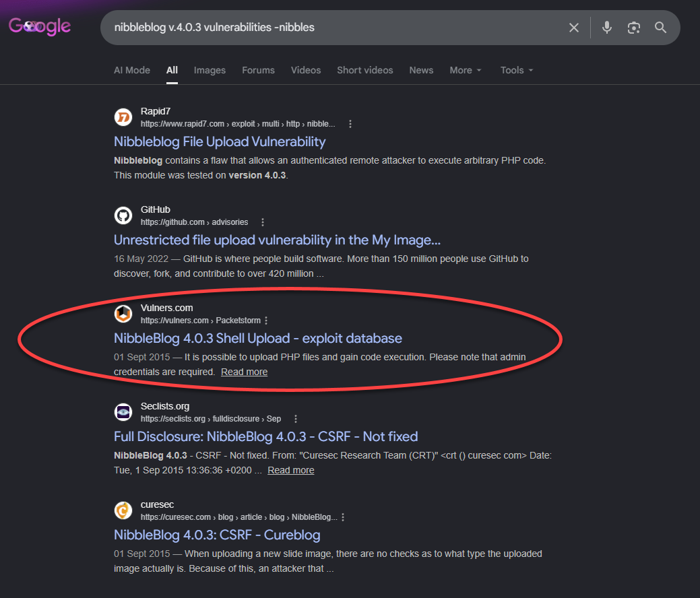Click the https://github.com advisories breadcrumb

194,222
